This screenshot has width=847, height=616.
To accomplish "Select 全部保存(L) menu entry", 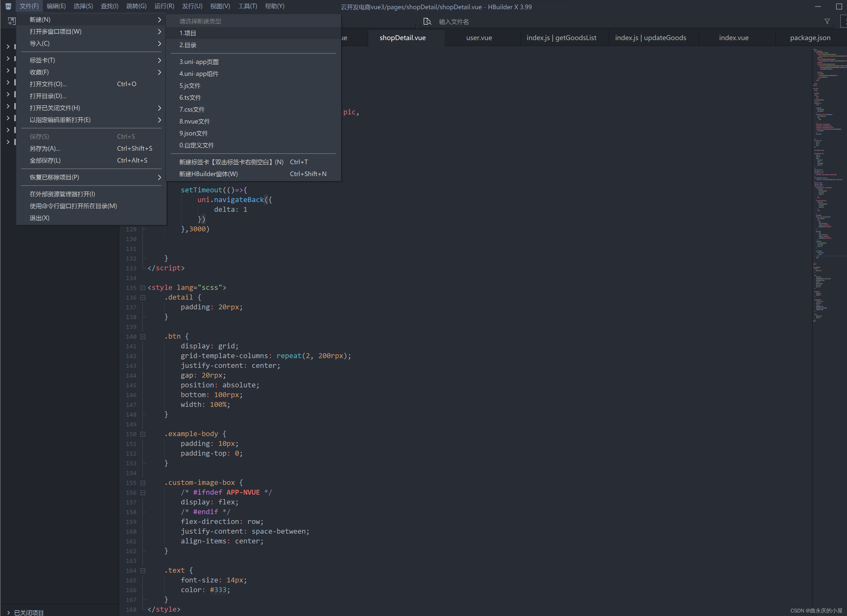I will pyautogui.click(x=91, y=161).
